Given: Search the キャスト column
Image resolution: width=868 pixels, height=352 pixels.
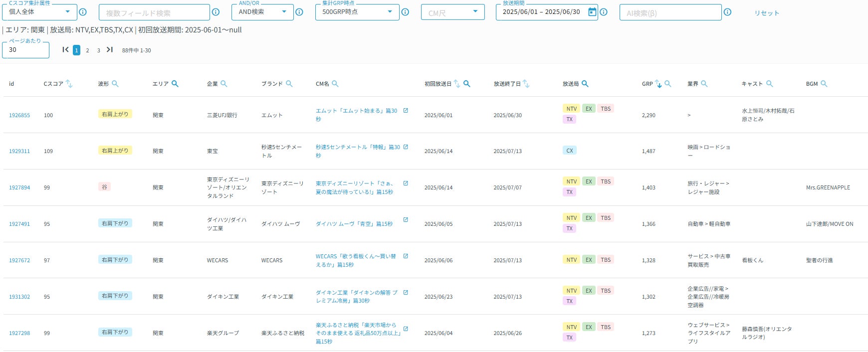Looking at the screenshot, I should [x=770, y=84].
